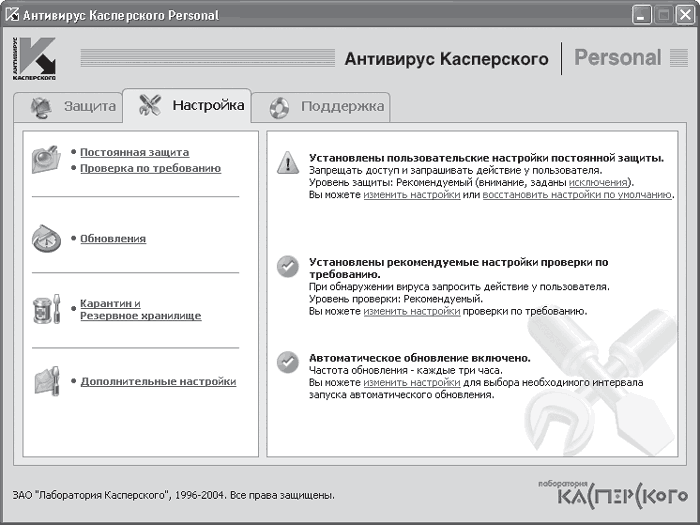Switch to the Поддержка tab
Screen dimensions: 700x525
[321, 107]
